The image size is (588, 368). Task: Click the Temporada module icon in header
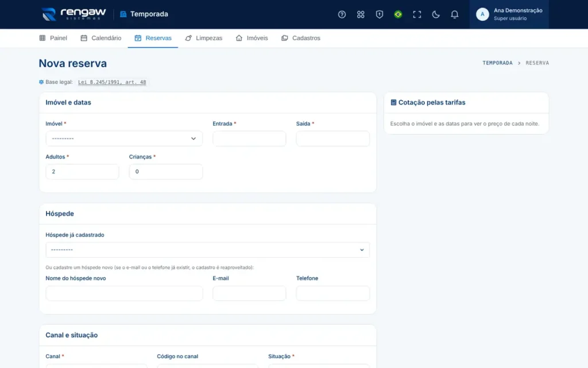tap(123, 14)
